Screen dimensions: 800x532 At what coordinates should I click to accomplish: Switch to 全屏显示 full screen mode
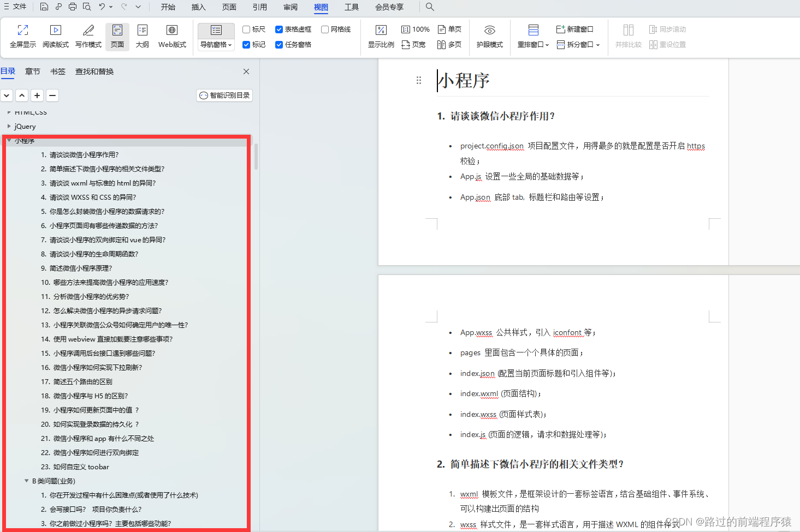22,36
